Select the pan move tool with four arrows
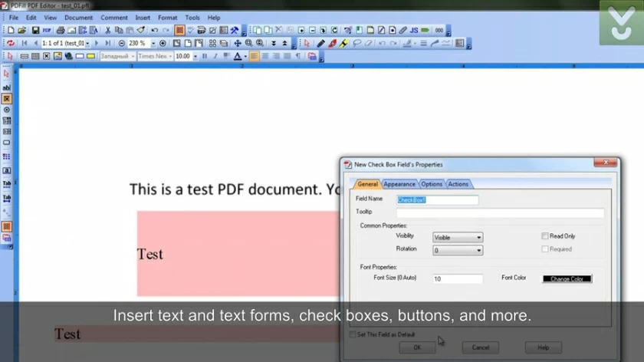 click(x=238, y=43)
